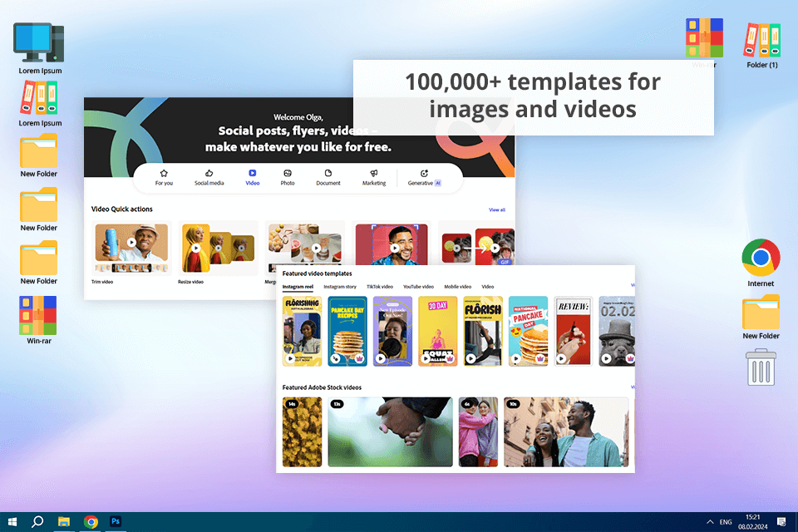This screenshot has height=532, width=798.
Task: Open the taskbar search magnifier
Action: pos(37,522)
